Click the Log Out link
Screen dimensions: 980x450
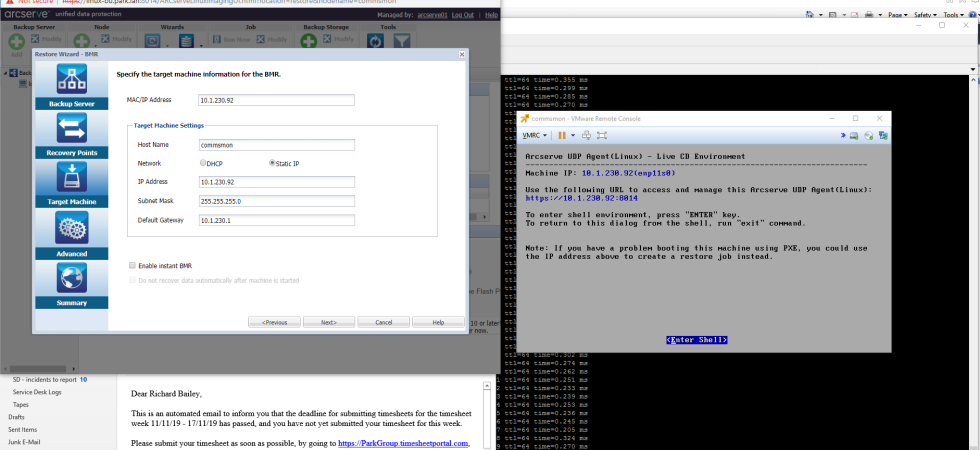[x=462, y=14]
